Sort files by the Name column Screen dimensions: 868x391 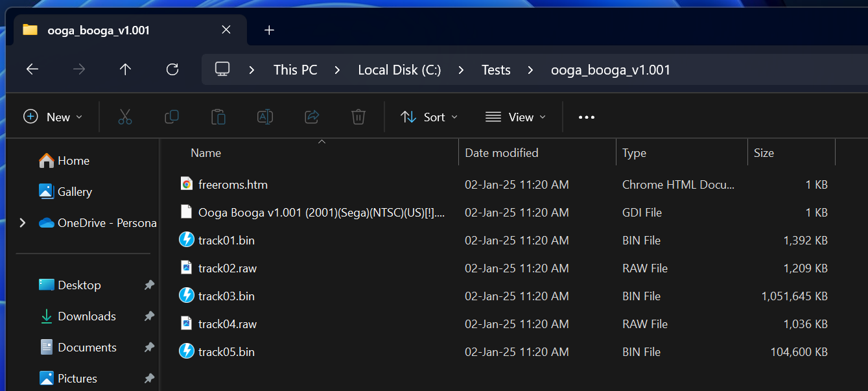[206, 153]
